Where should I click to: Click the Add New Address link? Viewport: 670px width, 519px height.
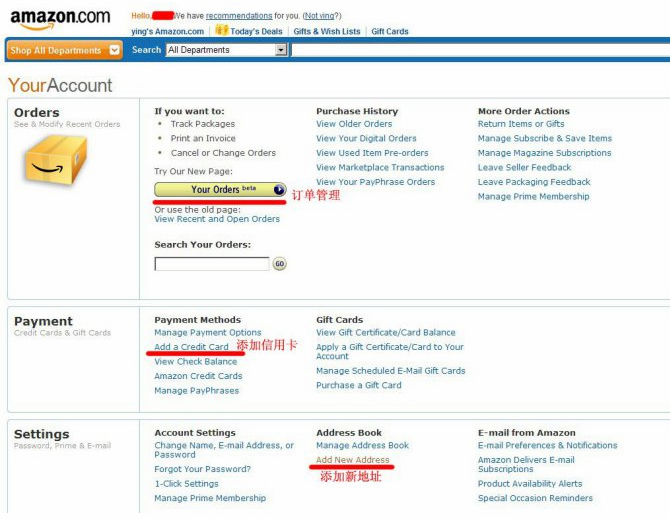pos(353,460)
